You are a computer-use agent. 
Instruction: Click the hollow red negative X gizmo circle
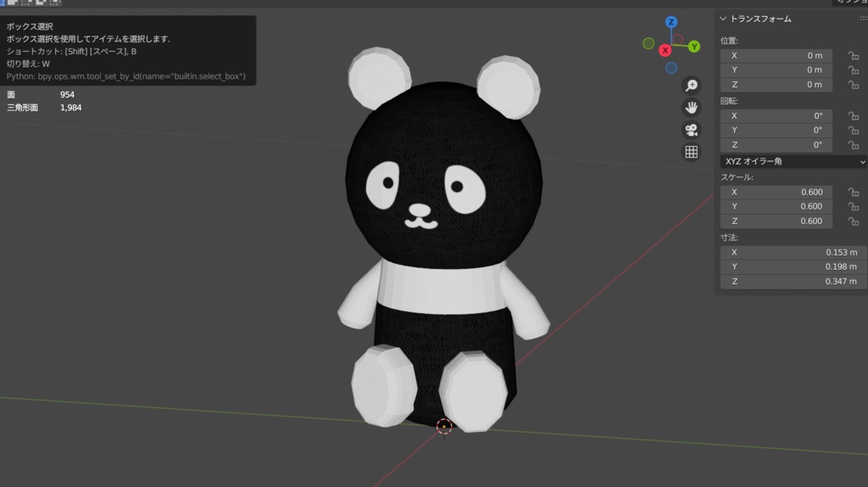pos(677,39)
